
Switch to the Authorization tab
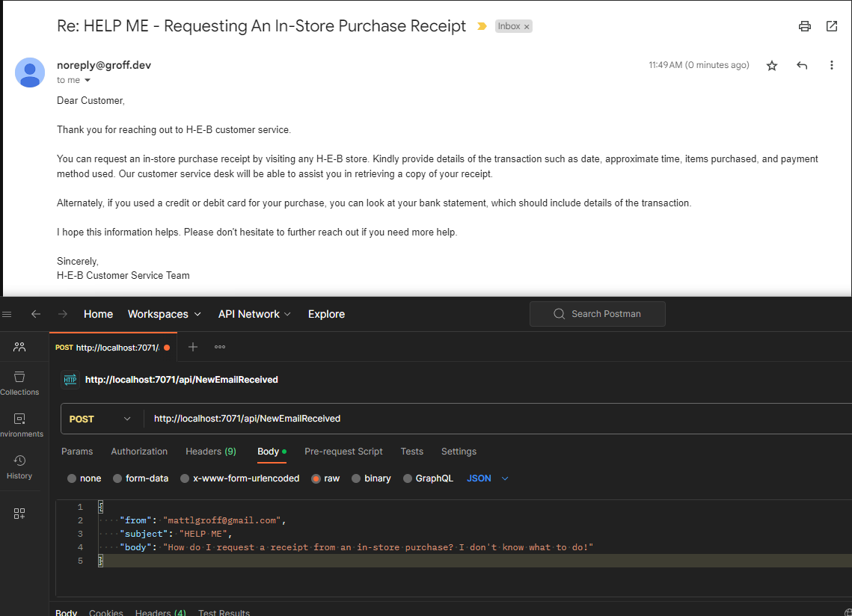click(x=139, y=452)
